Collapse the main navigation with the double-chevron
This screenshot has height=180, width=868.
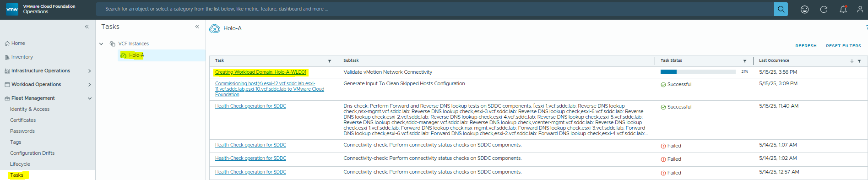pos(87,27)
